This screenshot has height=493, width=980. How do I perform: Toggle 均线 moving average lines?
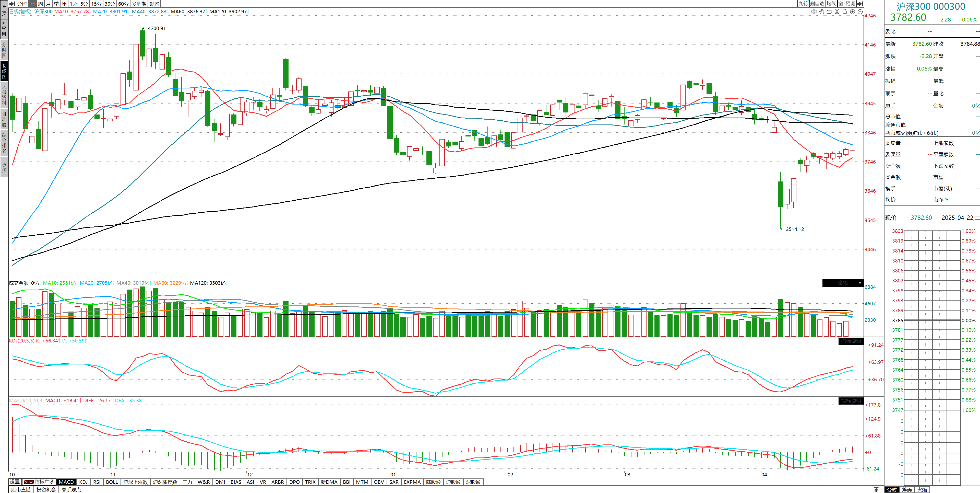pos(831,4)
